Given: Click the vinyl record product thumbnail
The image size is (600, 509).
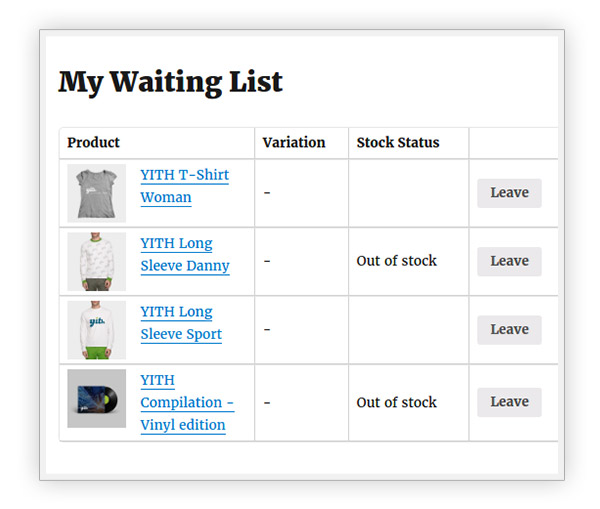Looking at the screenshot, I should (x=96, y=398).
